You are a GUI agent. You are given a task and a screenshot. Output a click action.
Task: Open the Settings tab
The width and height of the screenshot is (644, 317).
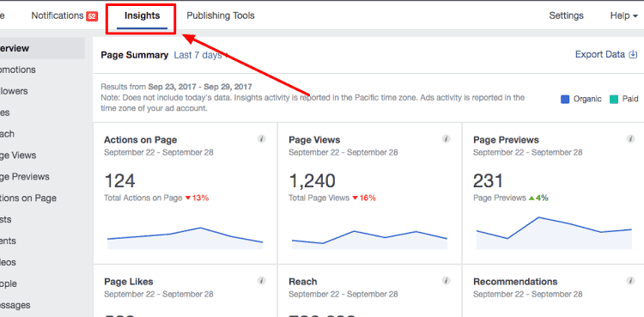tap(567, 15)
